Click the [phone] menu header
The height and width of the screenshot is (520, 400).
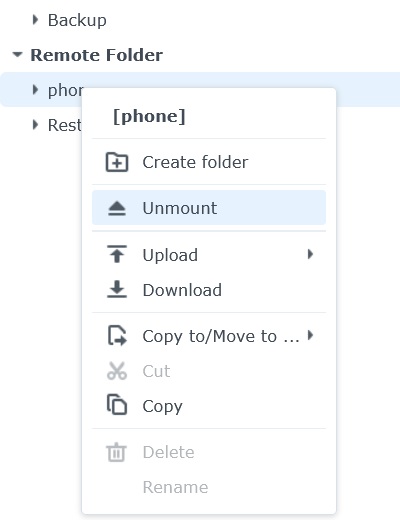tap(149, 117)
